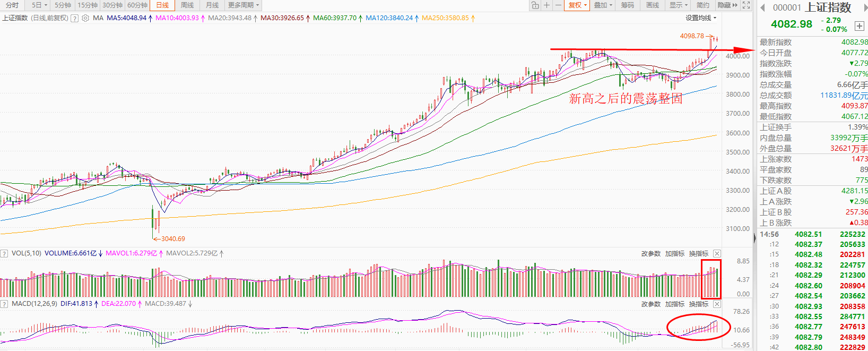This screenshot has height=351, width=868.
Task: Open MA settings gear icon
Action: (x=85, y=18)
